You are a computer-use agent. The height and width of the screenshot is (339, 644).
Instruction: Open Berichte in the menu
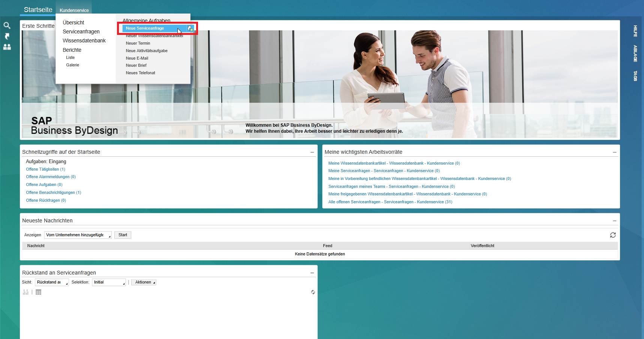point(72,50)
